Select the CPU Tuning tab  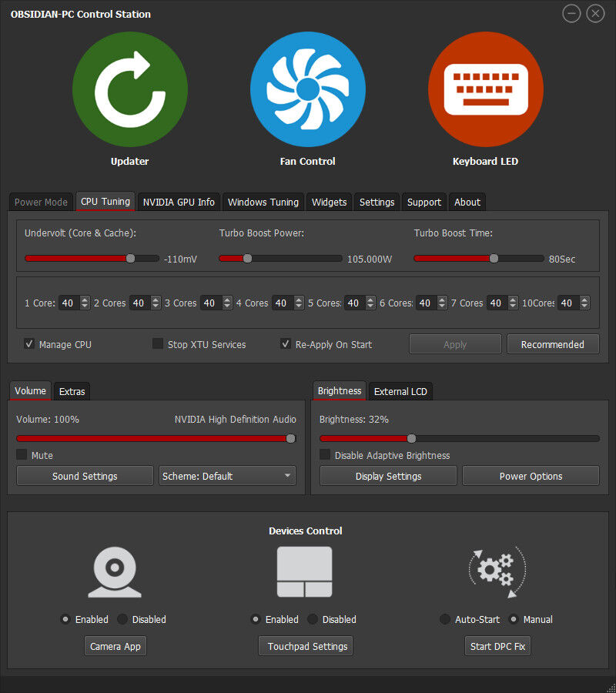[x=105, y=201]
